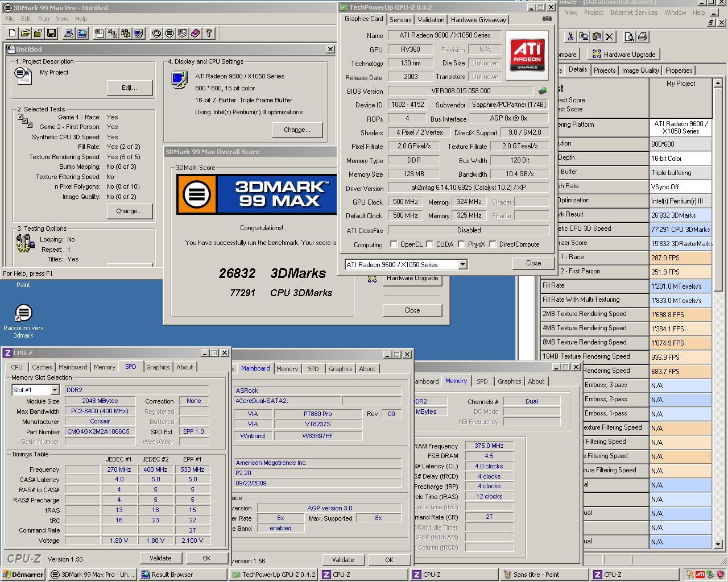This screenshot has height=582, width=728.
Task: Click the yellow question mark help icon
Action: pyautogui.click(x=208, y=34)
